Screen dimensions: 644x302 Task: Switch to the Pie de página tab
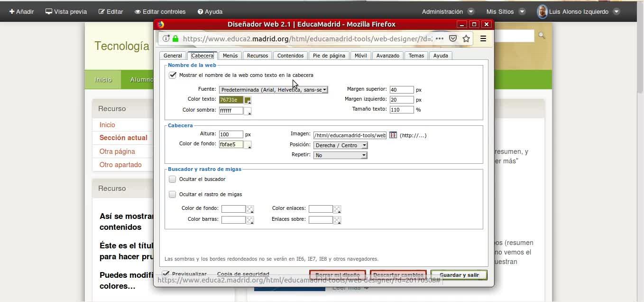point(329,56)
